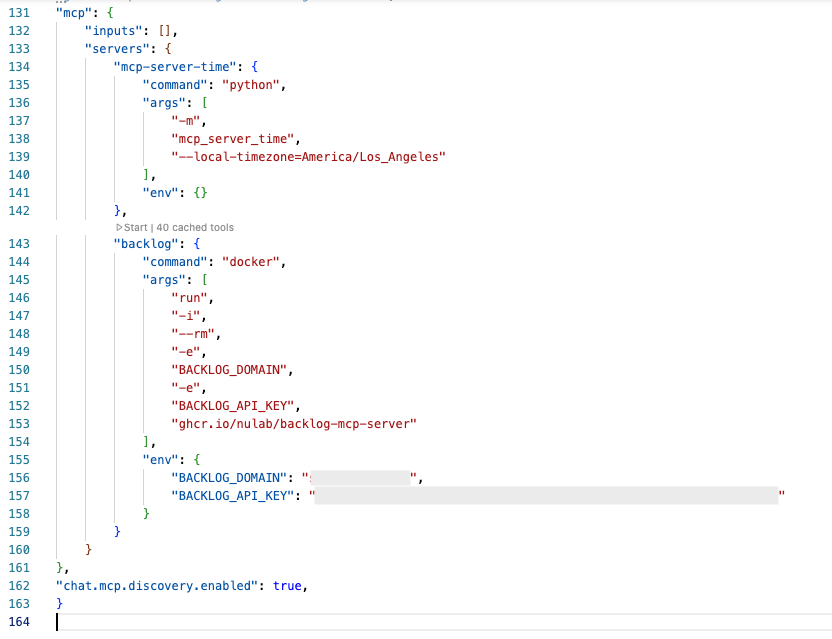Click the true value of chat.mcp.discovery.enabled
The width and height of the screenshot is (832, 639).
click(290, 585)
